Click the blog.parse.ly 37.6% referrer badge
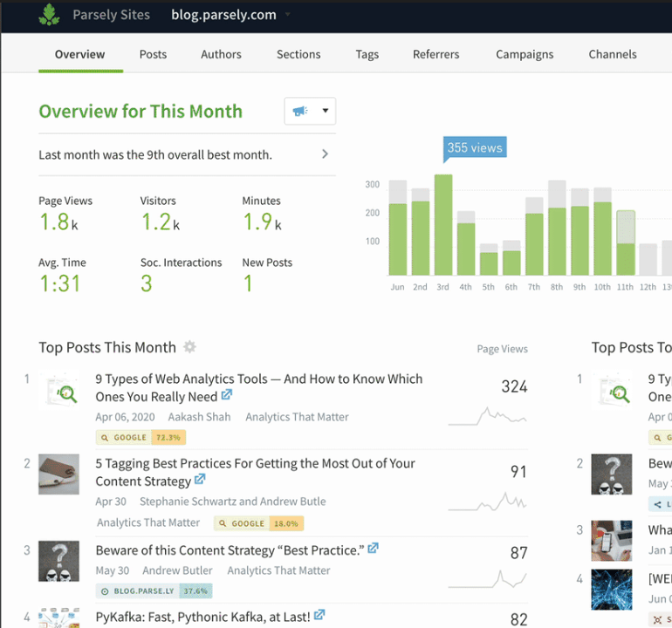Image resolution: width=672 pixels, height=628 pixels. coord(154,590)
